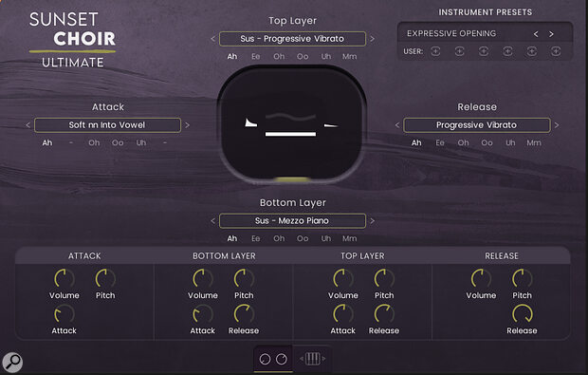Select next Bottom Layer articulation
This screenshot has height=375, width=588.
372,220
